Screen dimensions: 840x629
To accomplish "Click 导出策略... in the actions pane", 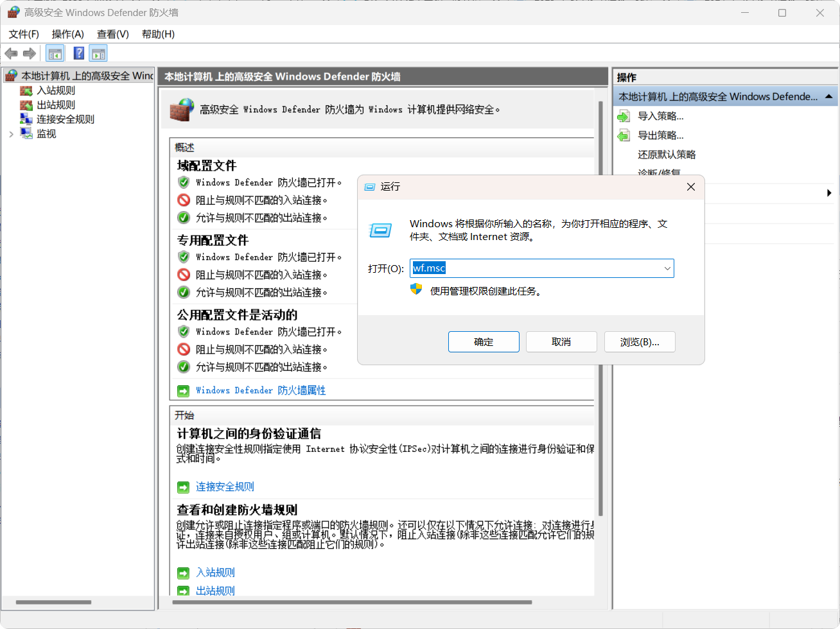I will pos(661,135).
